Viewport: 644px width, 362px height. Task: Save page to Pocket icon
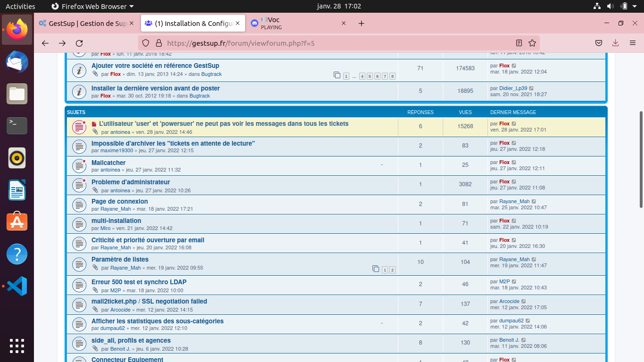click(x=598, y=43)
